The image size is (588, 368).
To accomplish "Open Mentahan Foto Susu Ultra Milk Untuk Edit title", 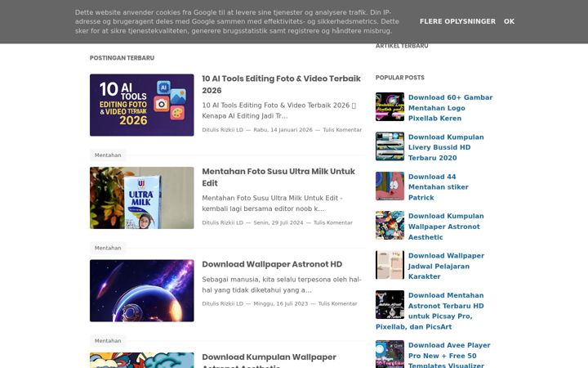I will point(278,177).
